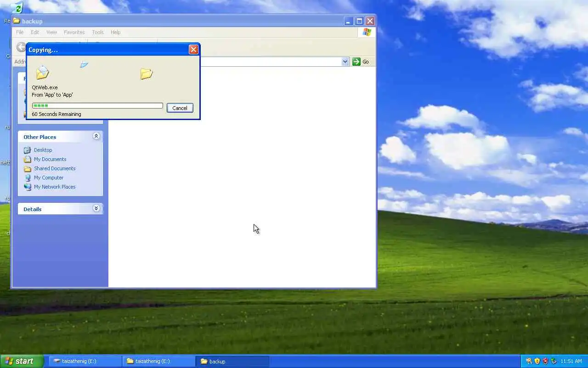The height and width of the screenshot is (368, 588).
Task: Open My Documents from Other Places
Action: [x=50, y=159]
